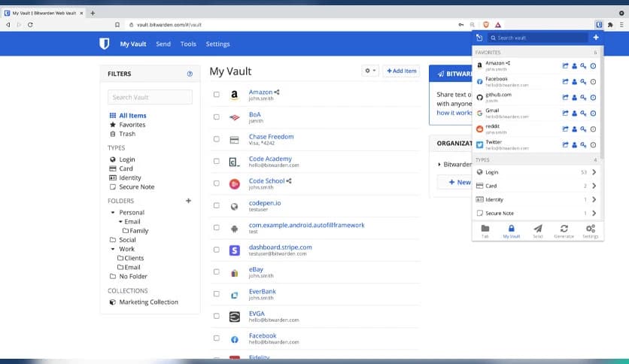Click Filters help question mark icon

[190, 74]
